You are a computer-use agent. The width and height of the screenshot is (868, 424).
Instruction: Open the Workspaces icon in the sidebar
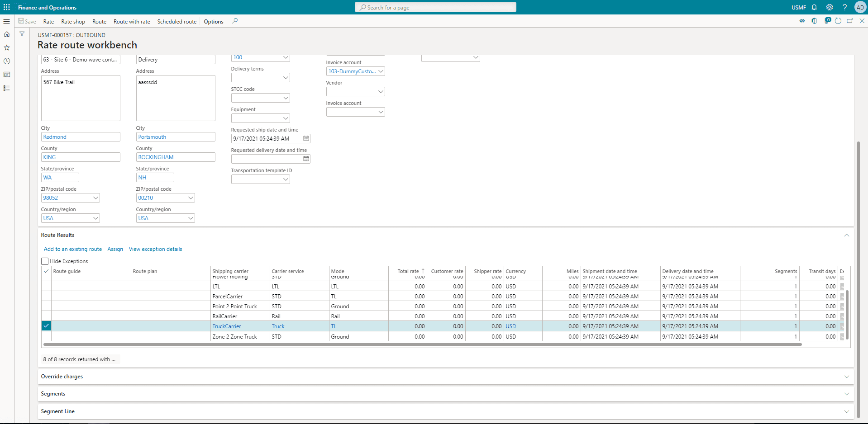pyautogui.click(x=7, y=75)
